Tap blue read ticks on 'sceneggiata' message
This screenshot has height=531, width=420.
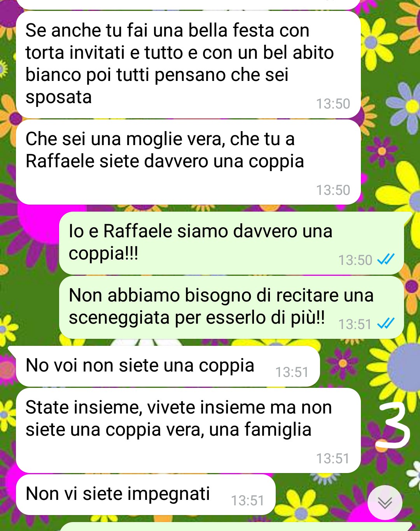click(386, 323)
